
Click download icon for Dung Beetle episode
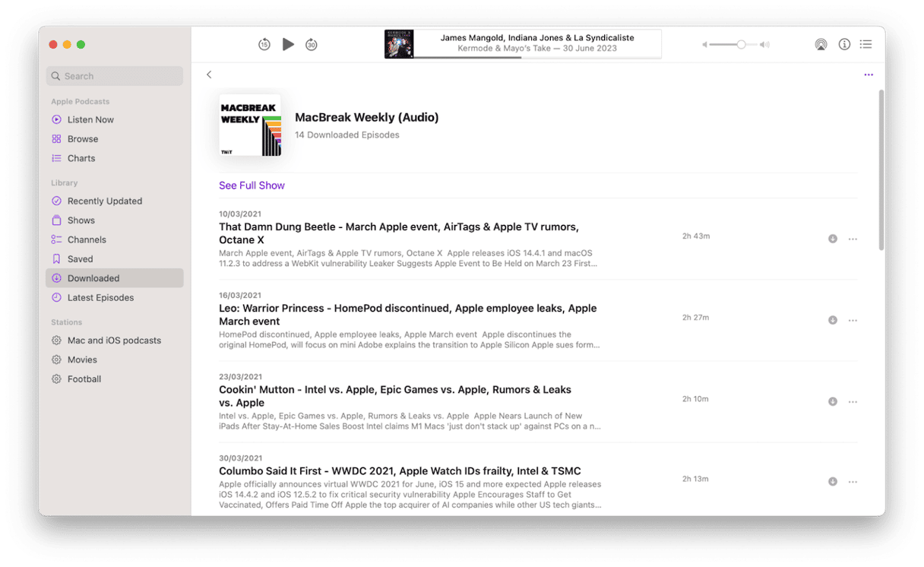coord(833,239)
